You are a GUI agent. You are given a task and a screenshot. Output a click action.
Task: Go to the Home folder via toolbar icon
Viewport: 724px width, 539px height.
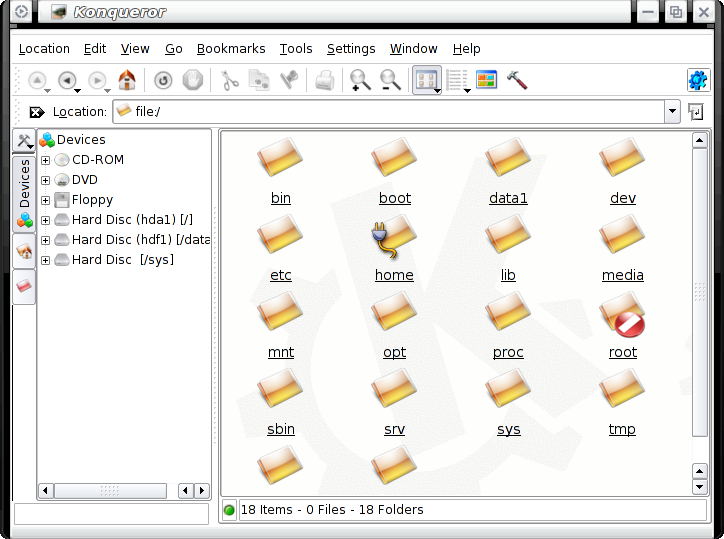(x=127, y=80)
